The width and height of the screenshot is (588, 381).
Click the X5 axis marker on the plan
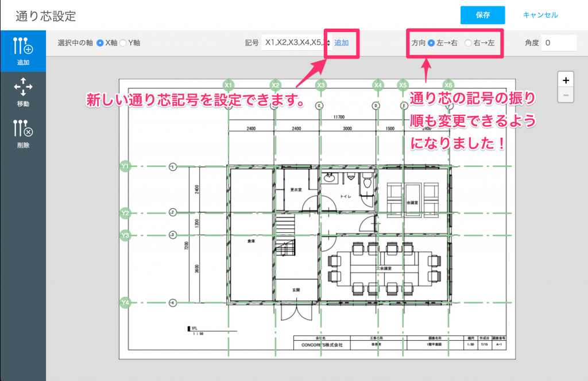pos(402,84)
